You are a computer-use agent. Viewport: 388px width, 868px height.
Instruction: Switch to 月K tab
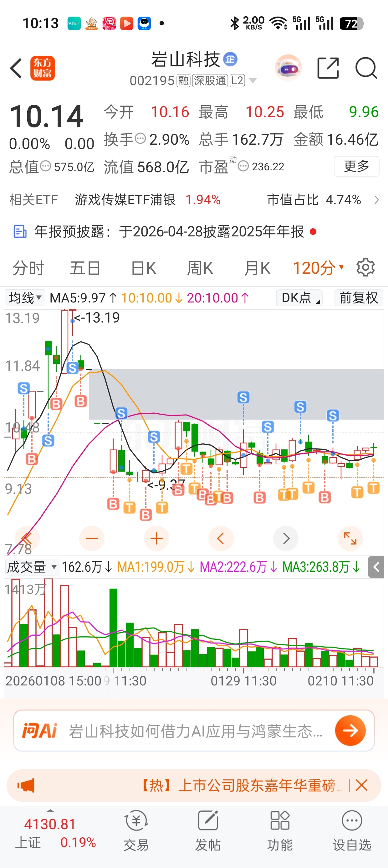click(257, 268)
